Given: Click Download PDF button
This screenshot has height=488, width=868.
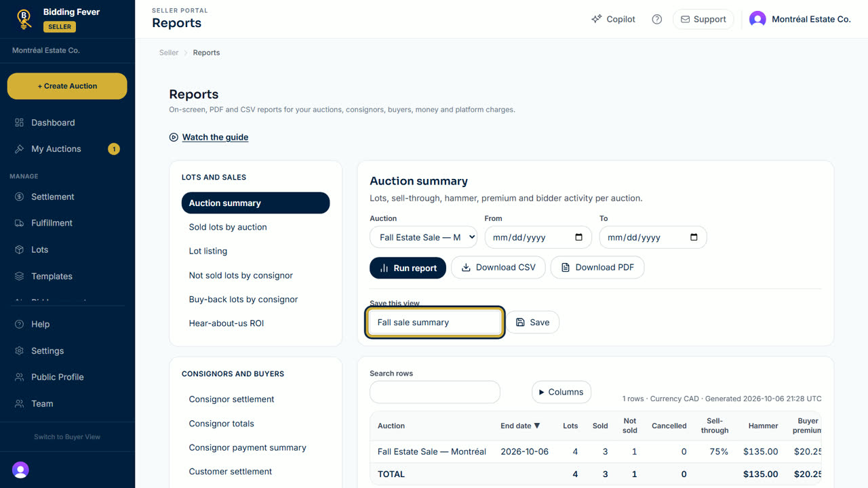Looking at the screenshot, I should pyautogui.click(x=597, y=268).
